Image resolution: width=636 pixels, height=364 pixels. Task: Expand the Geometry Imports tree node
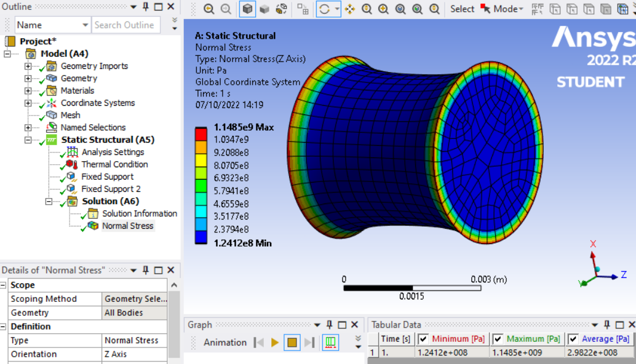(x=28, y=66)
